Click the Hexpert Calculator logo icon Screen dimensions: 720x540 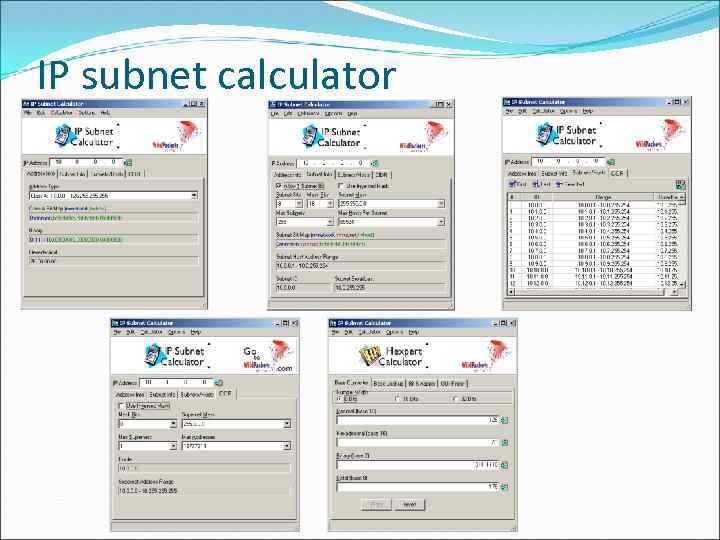click(x=369, y=356)
